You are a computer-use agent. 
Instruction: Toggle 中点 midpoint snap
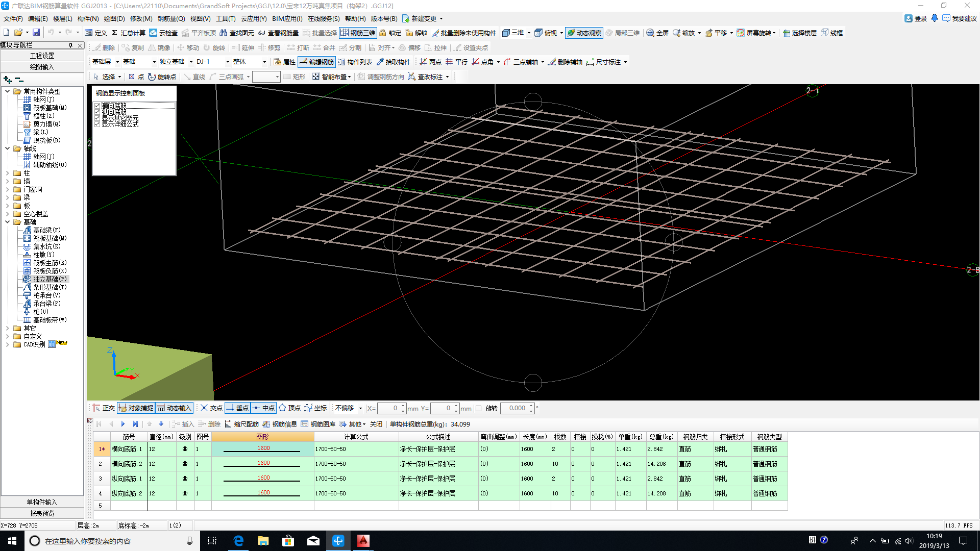coord(264,408)
